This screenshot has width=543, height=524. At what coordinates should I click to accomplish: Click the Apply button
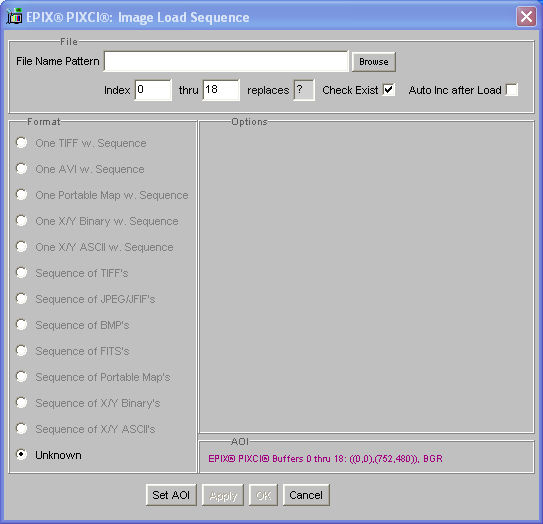(x=223, y=495)
